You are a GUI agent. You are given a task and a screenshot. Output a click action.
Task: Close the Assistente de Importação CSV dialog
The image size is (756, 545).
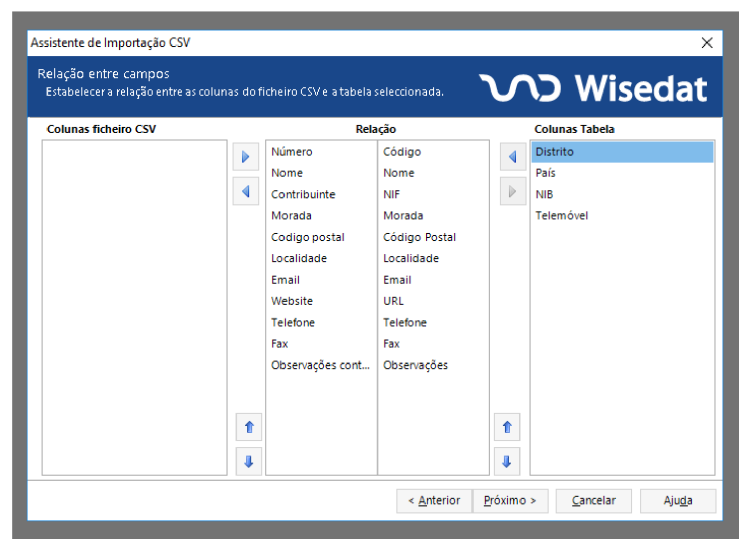pos(707,43)
